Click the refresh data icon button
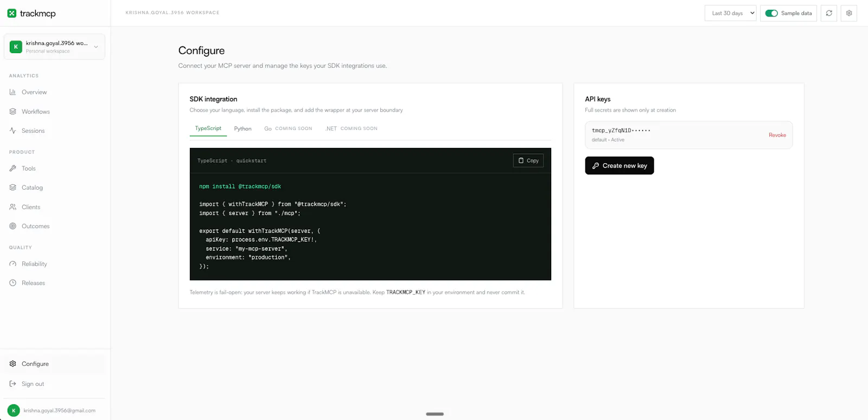Screen dimensions: 868x420 point(829,13)
